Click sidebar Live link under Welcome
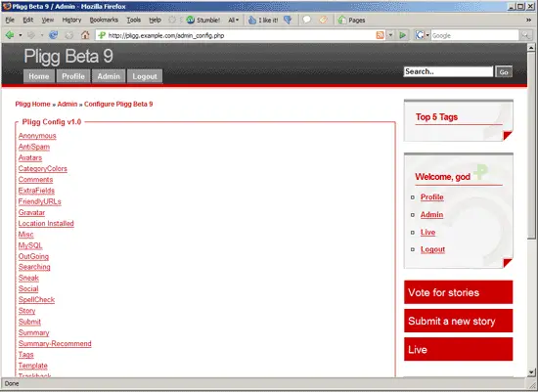The image size is (538, 392). click(x=427, y=233)
